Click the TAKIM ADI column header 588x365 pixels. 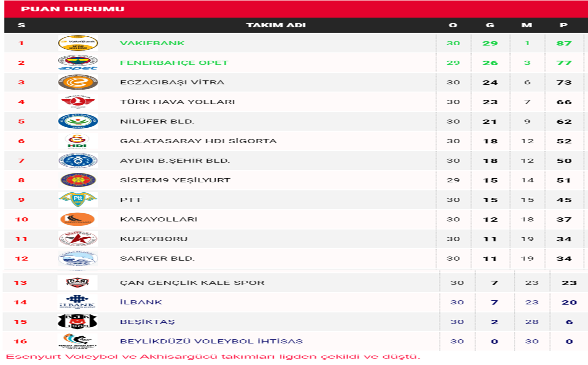coord(276,25)
